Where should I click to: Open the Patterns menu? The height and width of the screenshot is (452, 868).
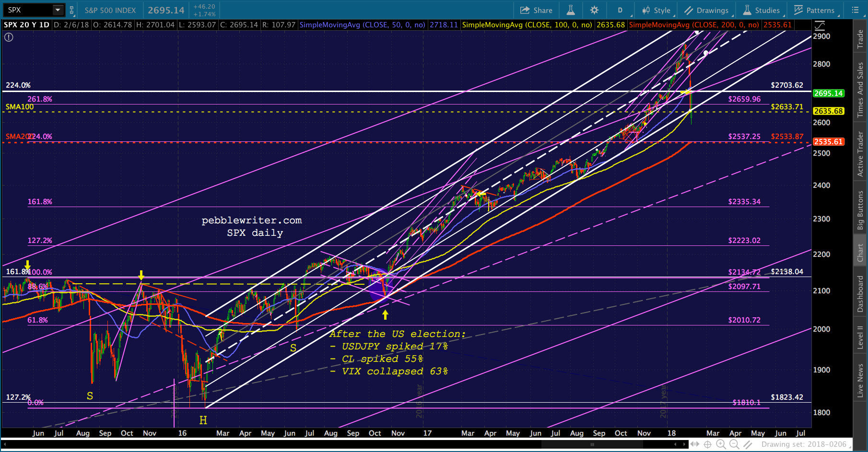pos(814,10)
